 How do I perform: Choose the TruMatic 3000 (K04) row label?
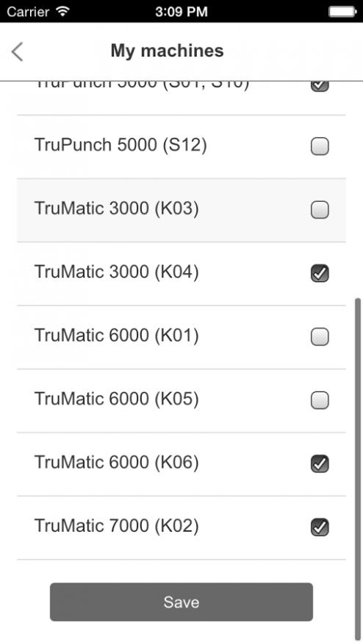116,272
